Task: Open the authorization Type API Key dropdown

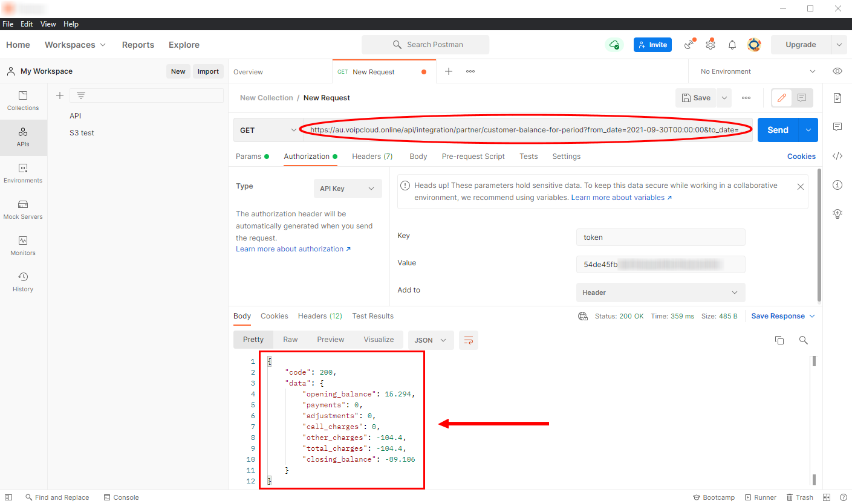Action: 348,189
